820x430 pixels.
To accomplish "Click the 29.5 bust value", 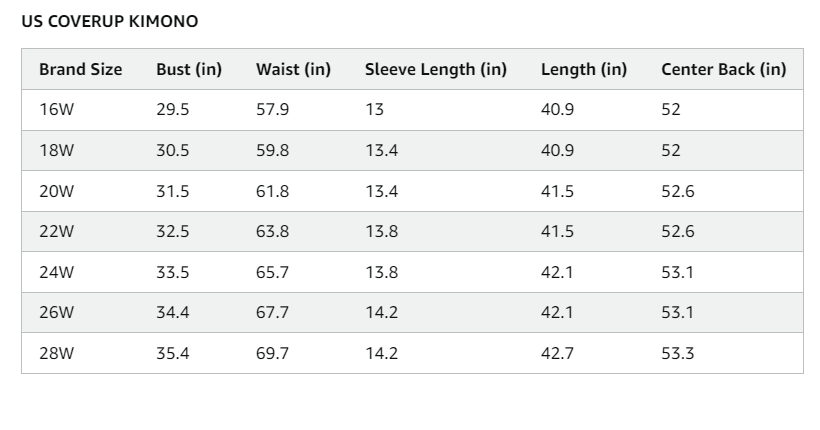I will click(173, 110).
